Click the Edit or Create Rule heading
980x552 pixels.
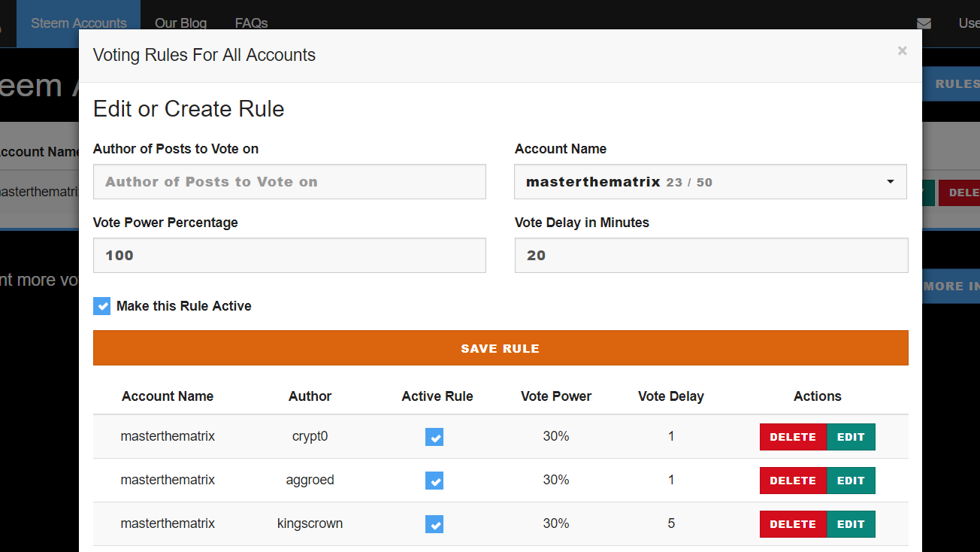[x=189, y=109]
